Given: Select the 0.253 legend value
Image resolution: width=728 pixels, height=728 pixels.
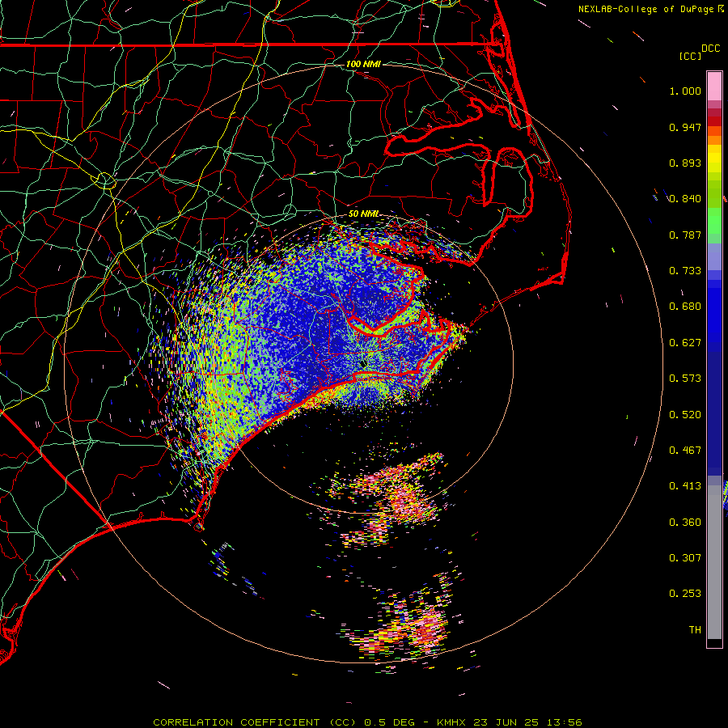Looking at the screenshot, I should [685, 594].
